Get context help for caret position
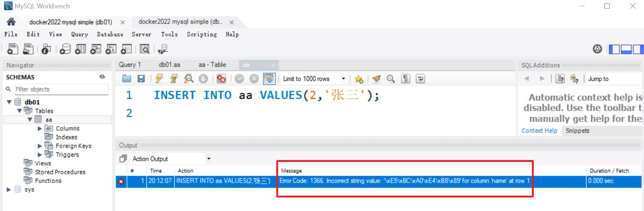644x211 pixels. (x=560, y=78)
